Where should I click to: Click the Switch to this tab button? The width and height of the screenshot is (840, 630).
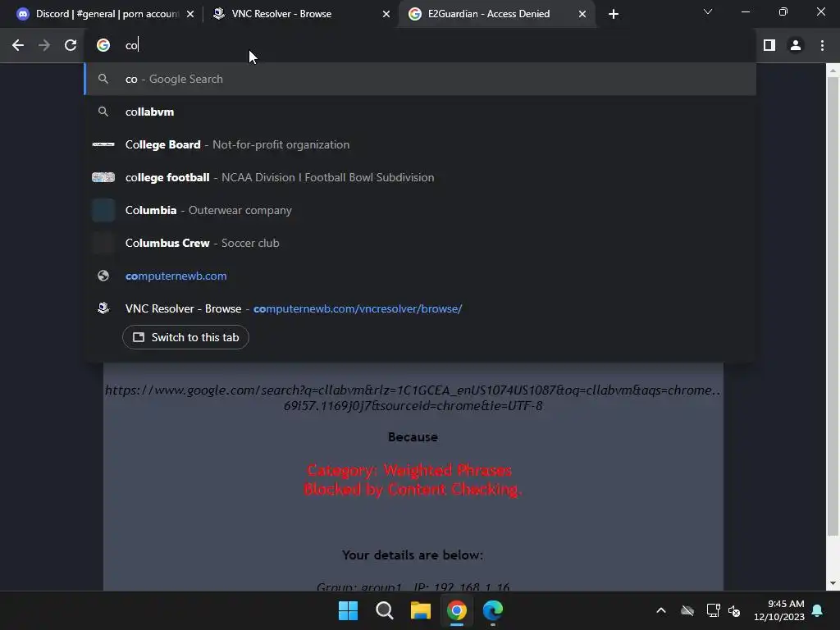pos(185,337)
